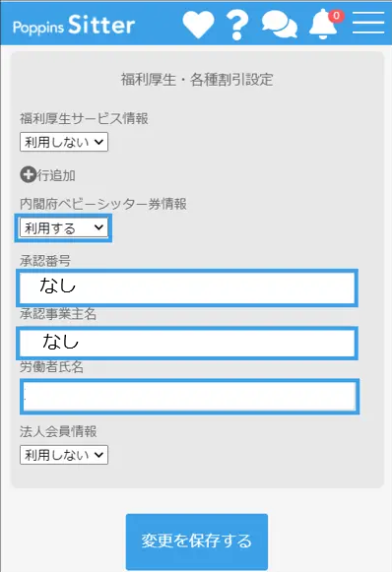Click the red notification badge count
Image resolution: width=392 pixels, height=572 pixels.
coord(336,16)
